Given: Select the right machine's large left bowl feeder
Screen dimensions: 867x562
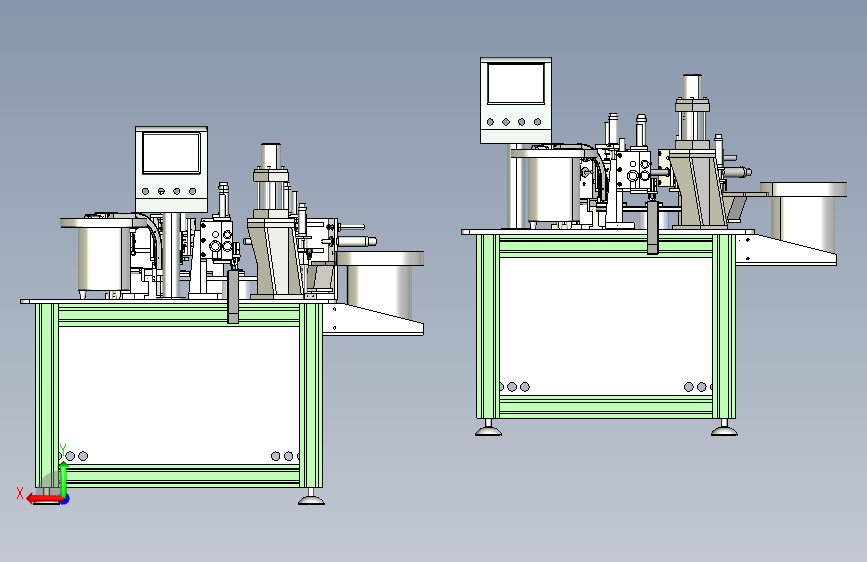Looking at the screenshot, I should coord(553,185).
